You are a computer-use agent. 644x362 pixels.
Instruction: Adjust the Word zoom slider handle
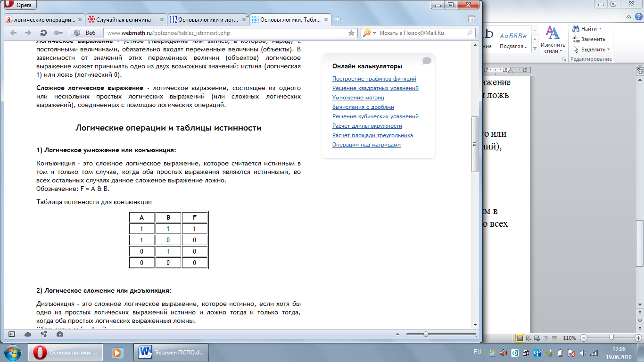click(x=612, y=338)
